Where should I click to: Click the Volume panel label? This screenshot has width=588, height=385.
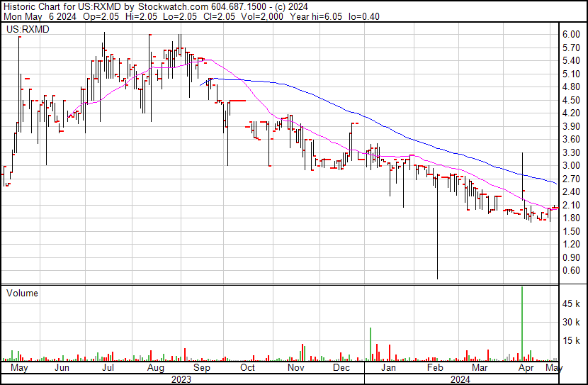click(x=22, y=293)
